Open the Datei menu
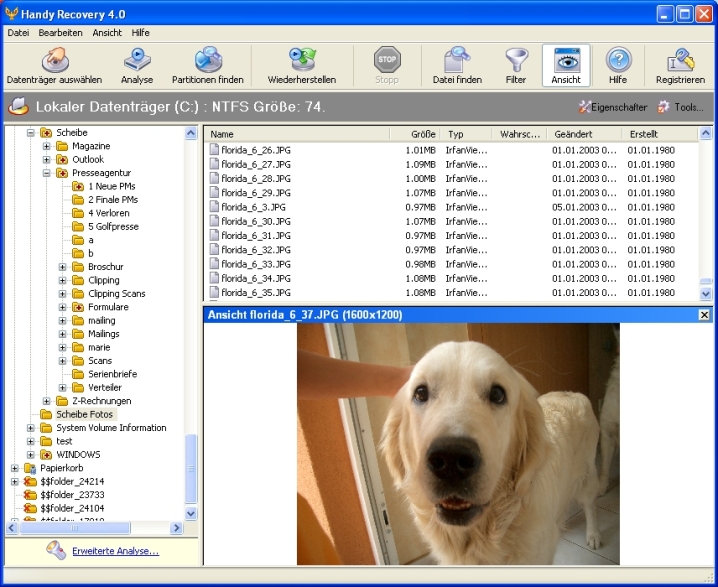 18,32
